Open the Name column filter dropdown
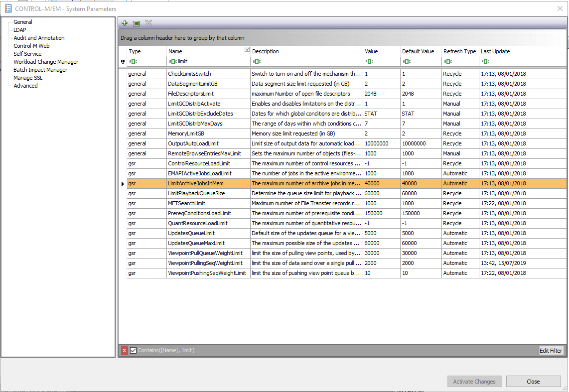Image resolution: width=569 pixels, height=392 pixels. pos(247,49)
